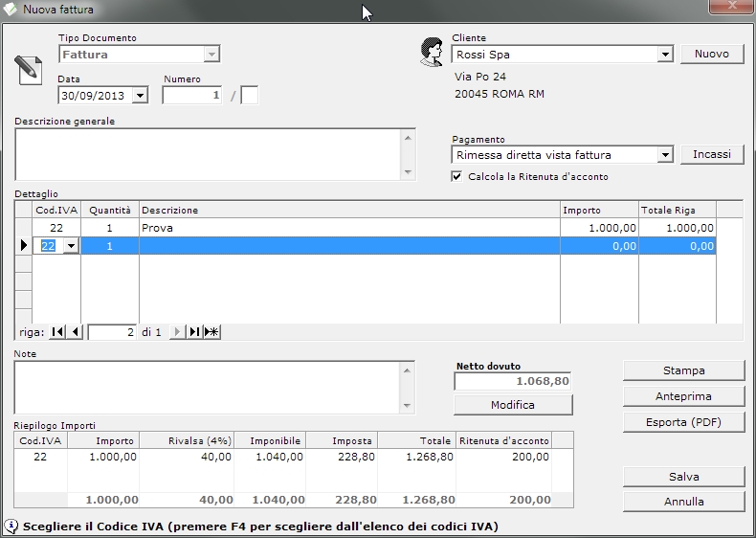Go to last record in row navigator
The image size is (756, 538).
(x=194, y=332)
